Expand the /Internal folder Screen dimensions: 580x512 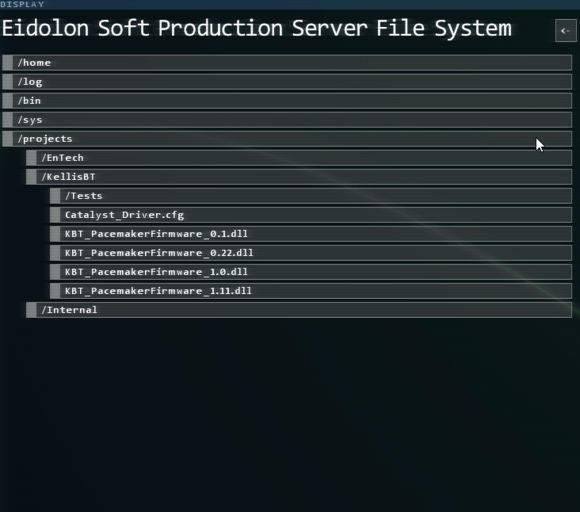(299, 310)
